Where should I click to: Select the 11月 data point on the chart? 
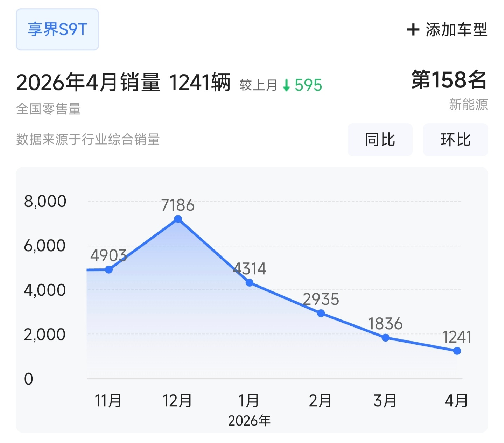tap(109, 269)
